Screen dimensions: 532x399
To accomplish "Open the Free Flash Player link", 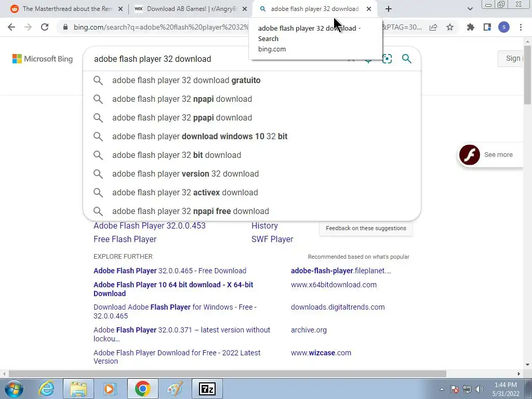I will tap(125, 239).
